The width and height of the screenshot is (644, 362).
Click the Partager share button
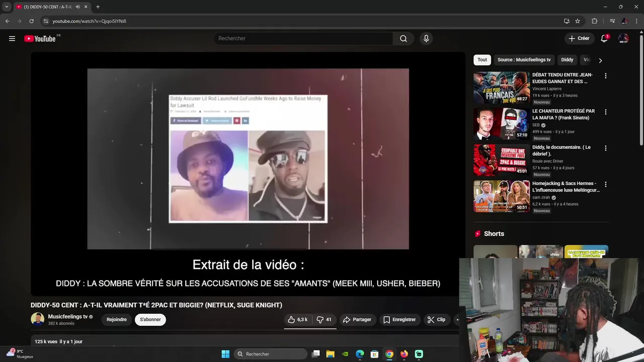[357, 320]
